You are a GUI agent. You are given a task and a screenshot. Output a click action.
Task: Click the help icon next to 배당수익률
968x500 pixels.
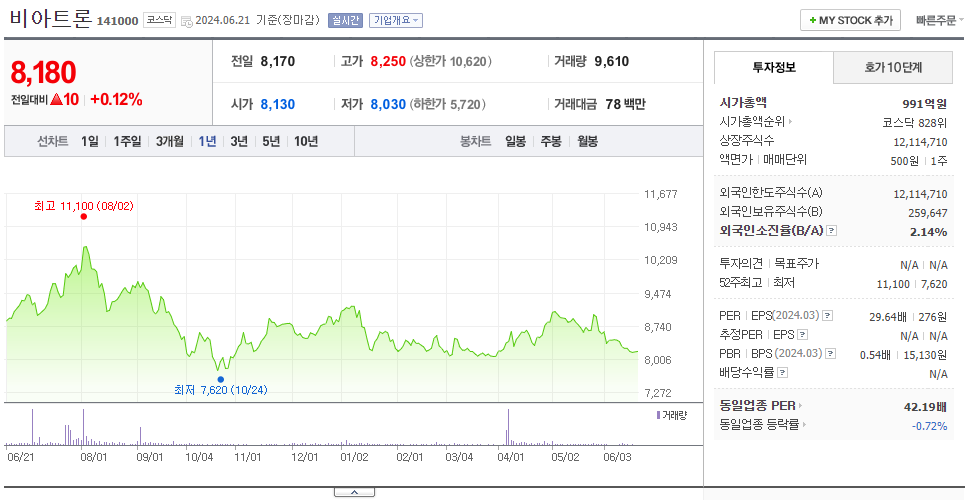(x=782, y=373)
